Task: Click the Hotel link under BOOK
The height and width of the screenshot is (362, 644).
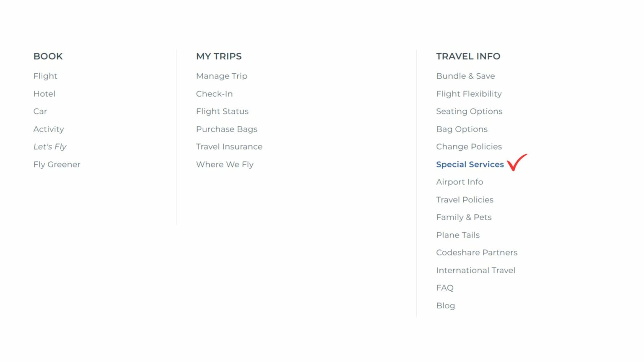Action: (44, 93)
